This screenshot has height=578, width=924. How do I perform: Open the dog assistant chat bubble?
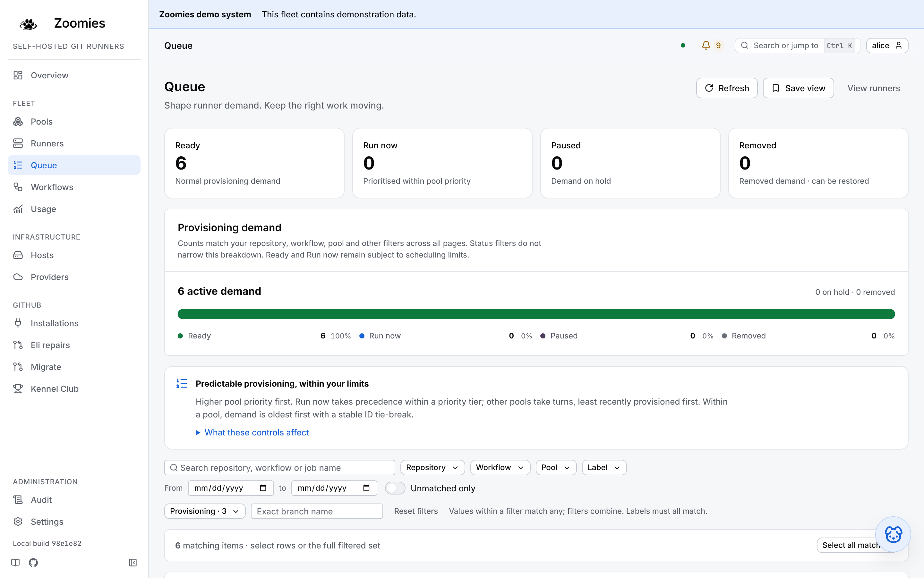pos(893,534)
